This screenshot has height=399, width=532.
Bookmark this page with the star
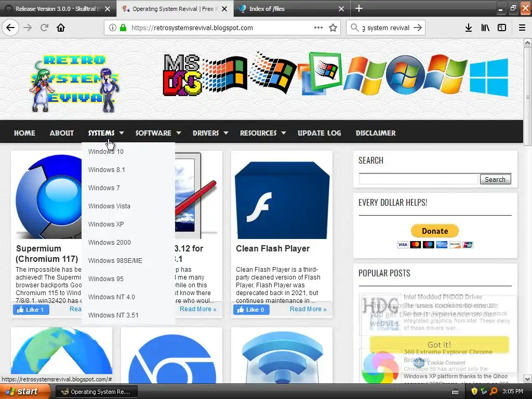pyautogui.click(x=333, y=28)
